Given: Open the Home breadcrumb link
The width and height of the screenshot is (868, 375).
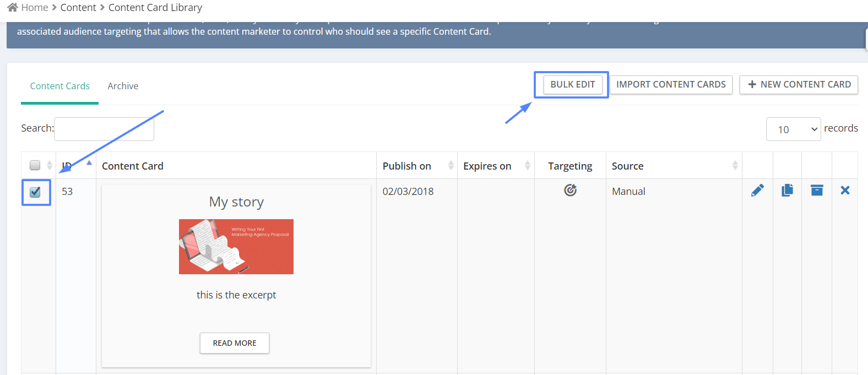Looking at the screenshot, I should pos(35,8).
